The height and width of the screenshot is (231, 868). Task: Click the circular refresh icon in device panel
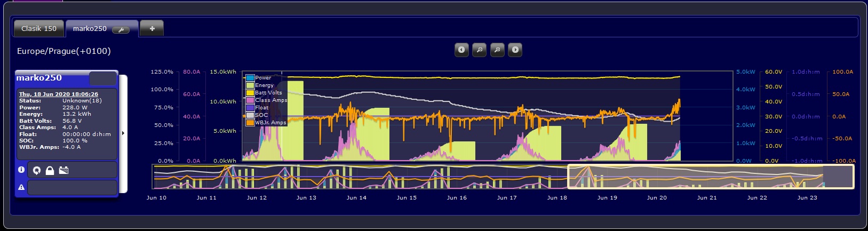click(x=36, y=171)
